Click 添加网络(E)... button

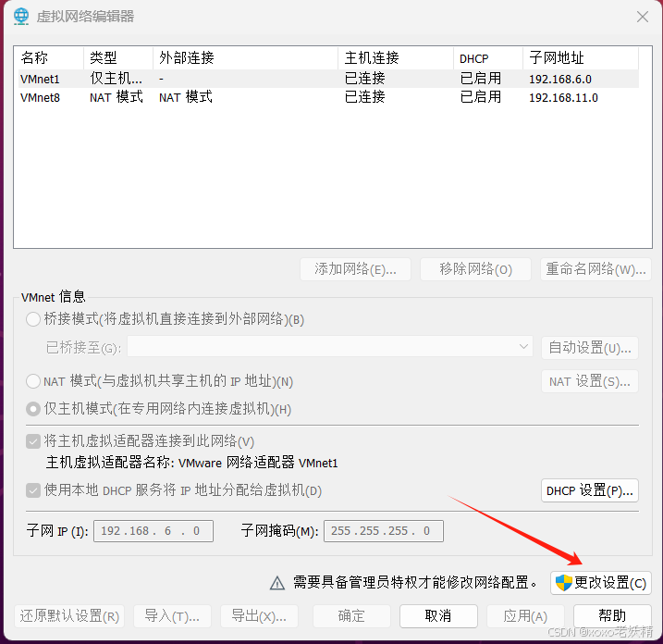355,269
